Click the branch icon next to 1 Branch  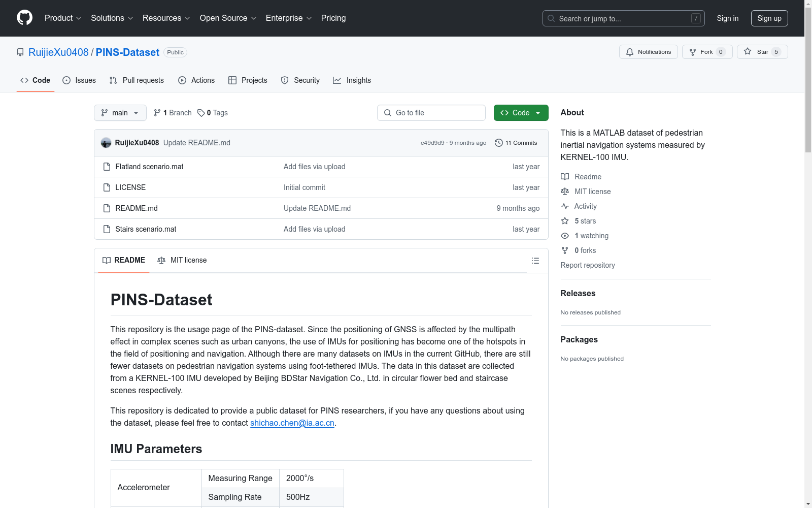(x=157, y=113)
